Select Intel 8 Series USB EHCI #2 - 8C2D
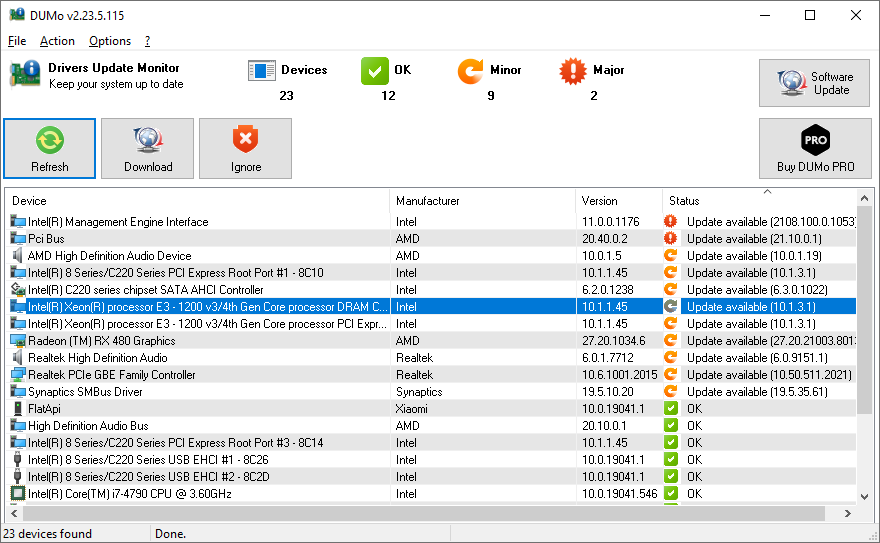880x543 pixels. click(431, 476)
